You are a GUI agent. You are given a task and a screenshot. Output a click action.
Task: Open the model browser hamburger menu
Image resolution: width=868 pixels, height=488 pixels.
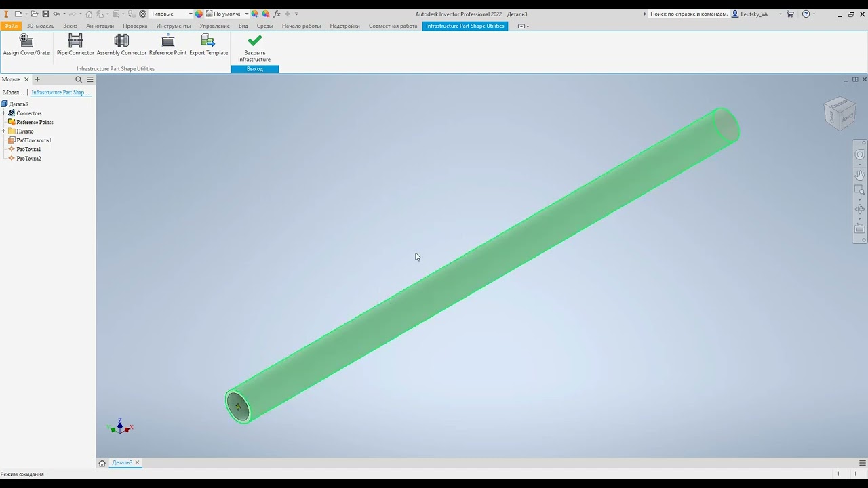pos(90,79)
